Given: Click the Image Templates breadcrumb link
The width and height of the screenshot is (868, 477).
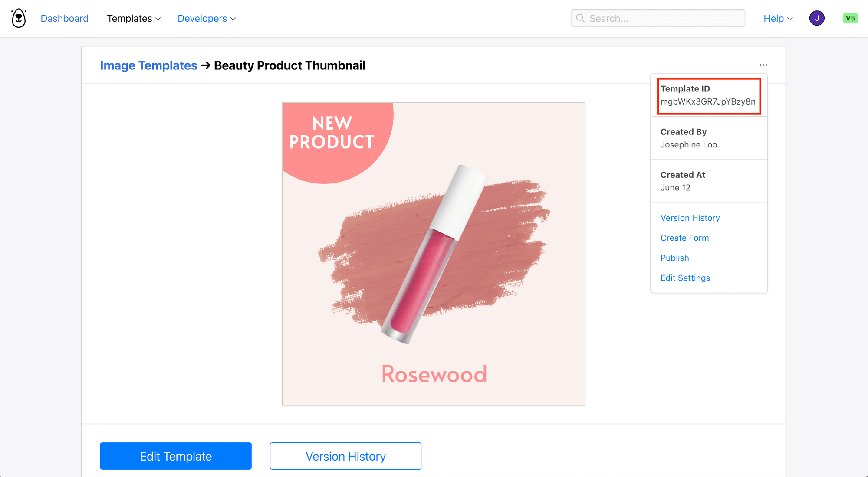Looking at the screenshot, I should pos(148,65).
